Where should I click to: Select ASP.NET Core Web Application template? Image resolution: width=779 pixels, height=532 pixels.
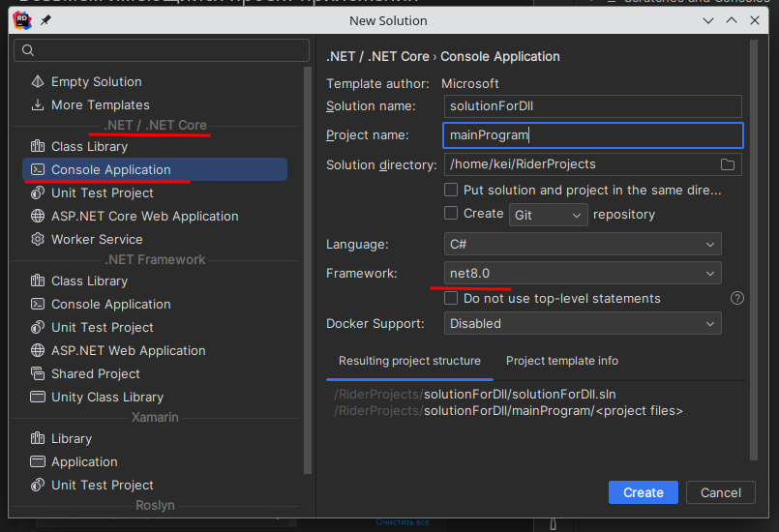(x=144, y=217)
